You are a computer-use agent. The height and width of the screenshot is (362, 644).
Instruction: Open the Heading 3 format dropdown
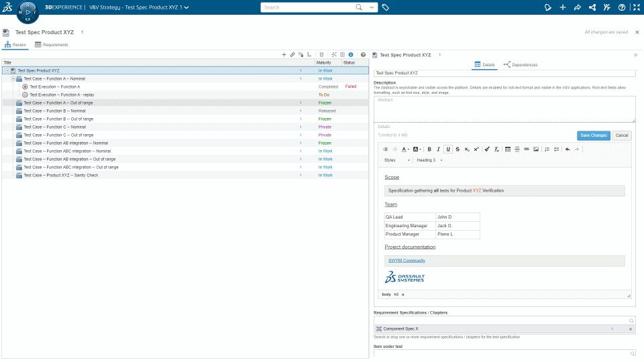429,160
